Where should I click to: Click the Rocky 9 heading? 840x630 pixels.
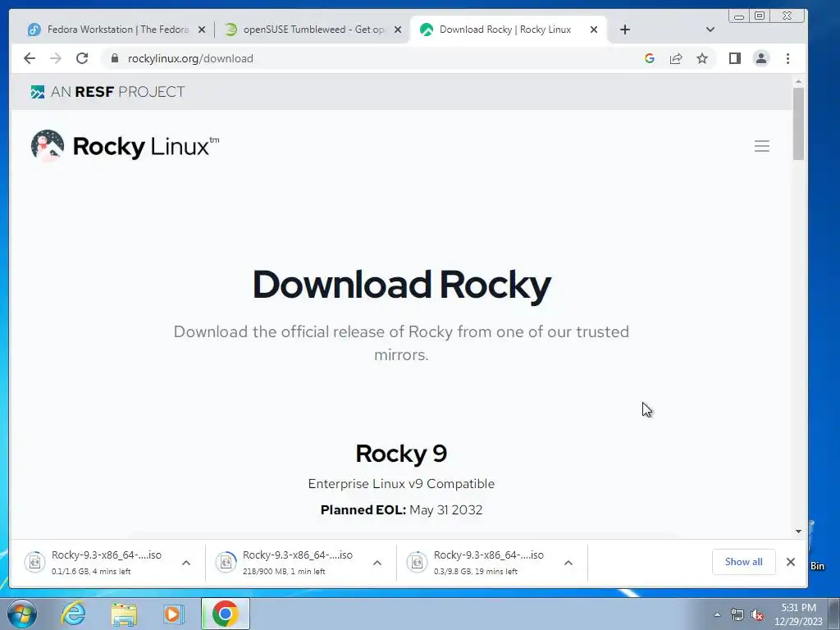point(401,453)
